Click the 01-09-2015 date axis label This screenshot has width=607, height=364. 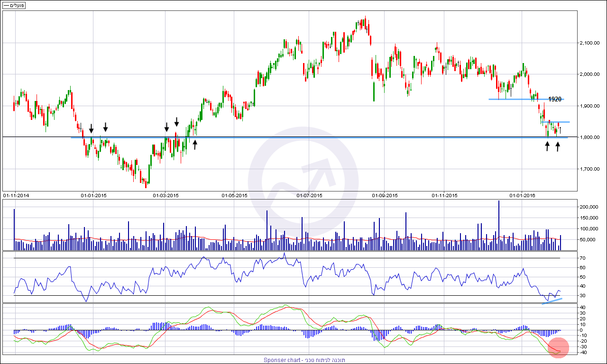(384, 195)
